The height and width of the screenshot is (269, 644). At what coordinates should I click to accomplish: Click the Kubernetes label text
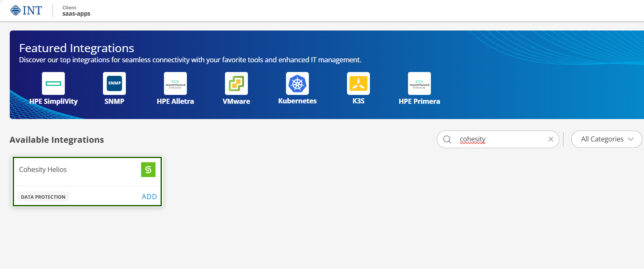(x=297, y=101)
